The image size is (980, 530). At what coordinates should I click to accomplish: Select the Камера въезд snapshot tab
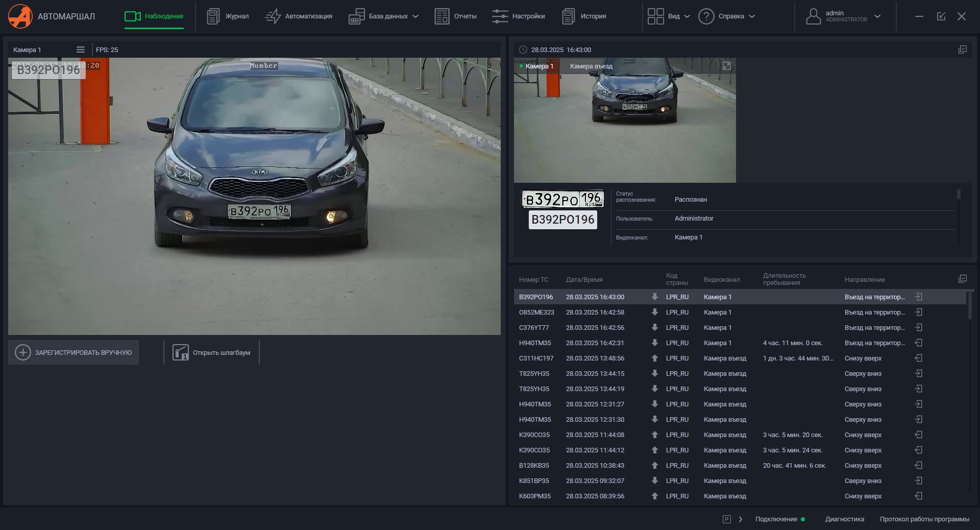pyautogui.click(x=591, y=66)
